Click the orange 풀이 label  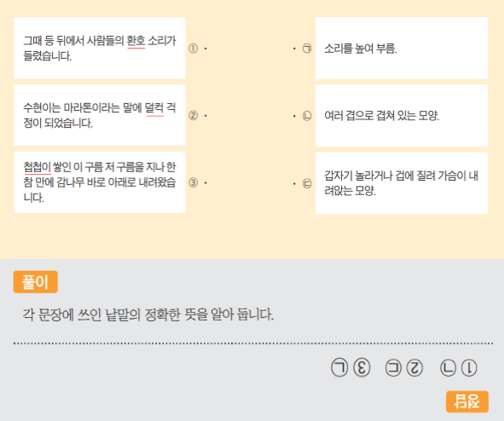(35, 282)
